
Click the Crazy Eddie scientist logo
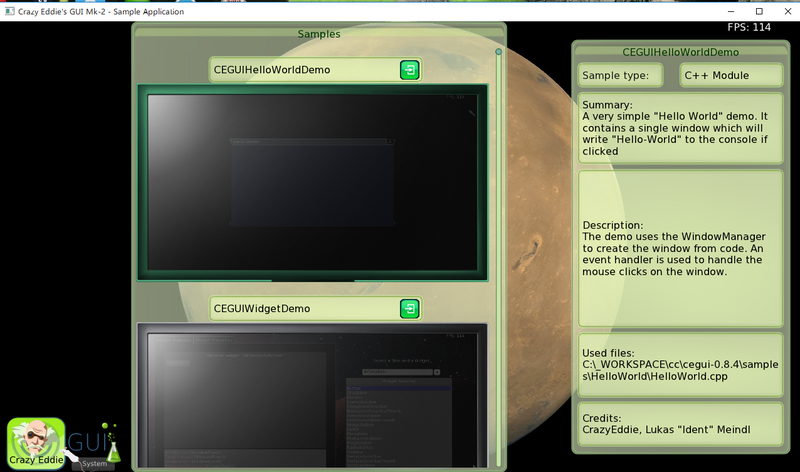pyautogui.click(x=36, y=443)
